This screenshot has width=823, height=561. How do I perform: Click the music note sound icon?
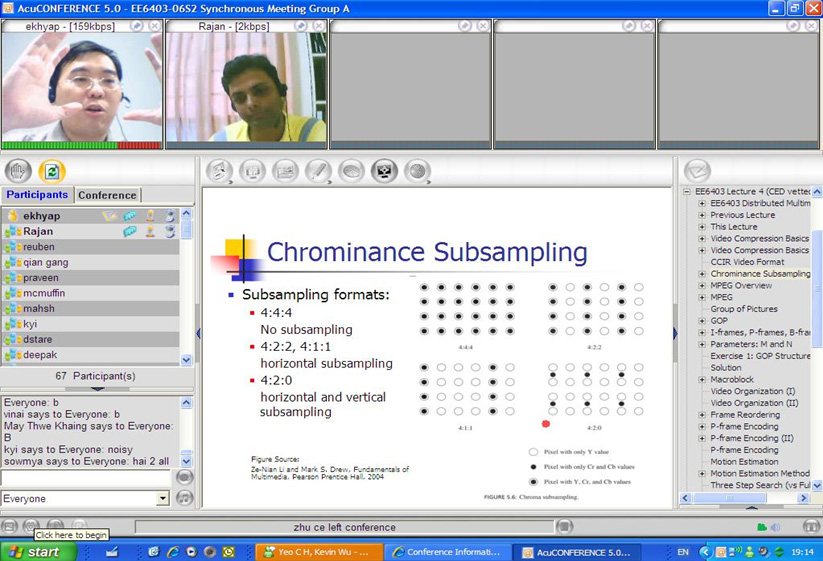(184, 498)
